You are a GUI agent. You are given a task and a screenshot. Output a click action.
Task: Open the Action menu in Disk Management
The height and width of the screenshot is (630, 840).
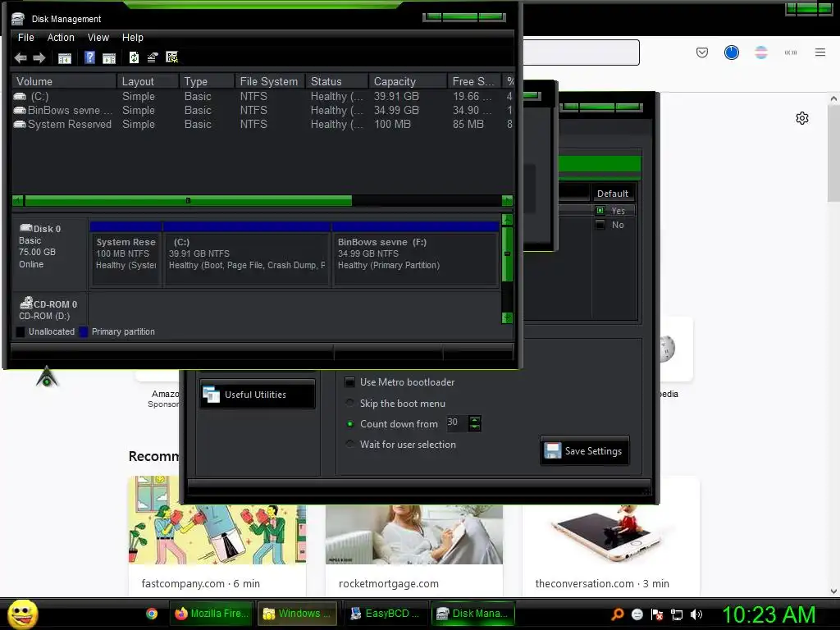point(61,38)
